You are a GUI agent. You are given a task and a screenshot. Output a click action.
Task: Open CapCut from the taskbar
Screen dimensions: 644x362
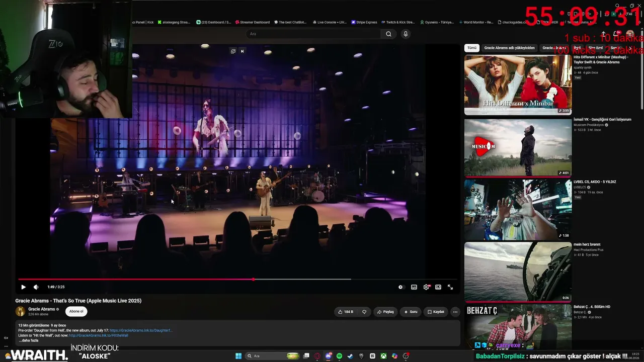[x=372, y=356]
